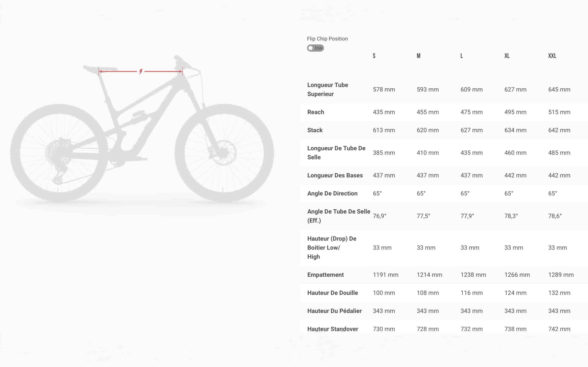Choose the L size column header
The height and width of the screenshot is (367, 588).
click(461, 56)
